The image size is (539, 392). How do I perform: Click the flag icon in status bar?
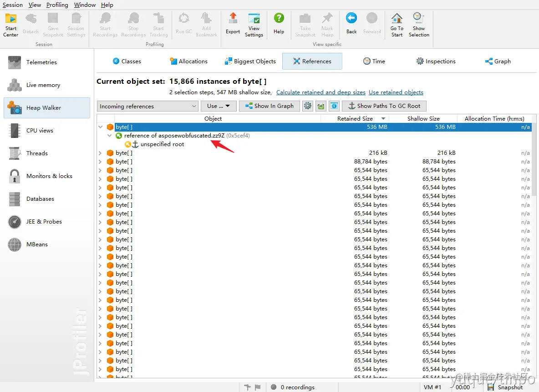[x=258, y=387]
